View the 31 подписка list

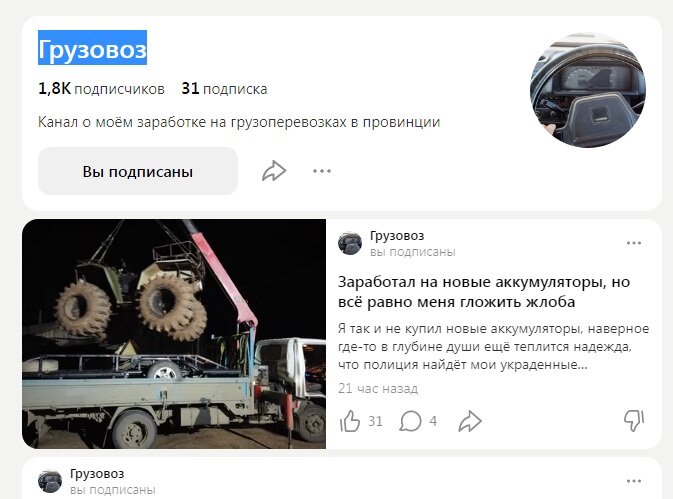coord(224,89)
